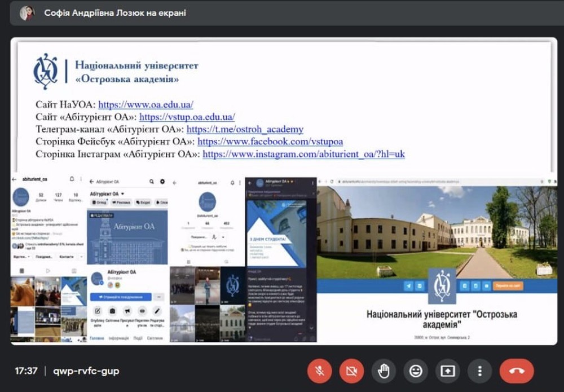Click Telegram scroll-to-bottom chevron
The height and width of the screenshot is (392, 564).
coord(311,328)
